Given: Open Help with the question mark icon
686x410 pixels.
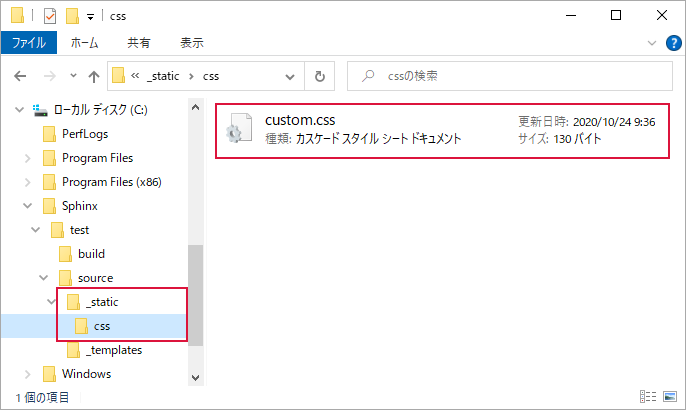Looking at the screenshot, I should tap(673, 43).
